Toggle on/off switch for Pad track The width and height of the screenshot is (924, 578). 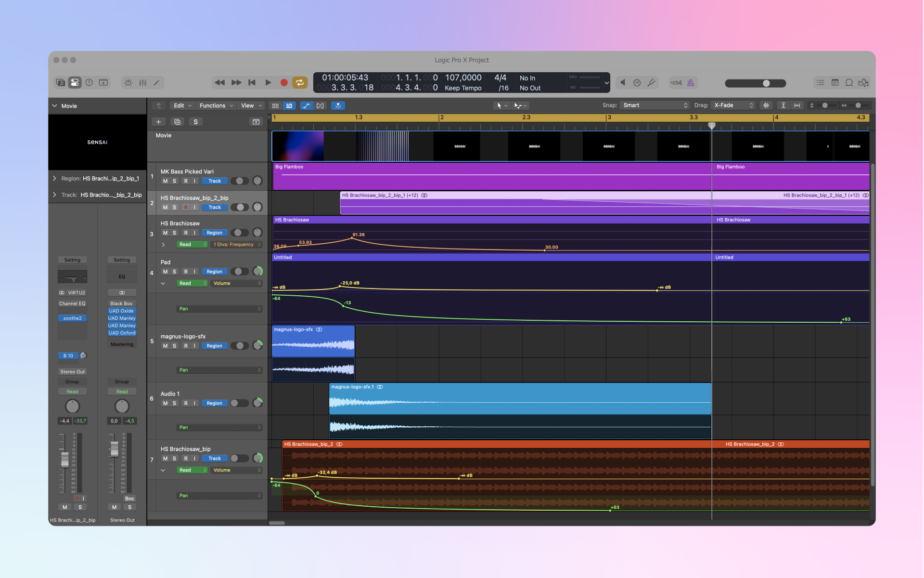pyautogui.click(x=239, y=272)
